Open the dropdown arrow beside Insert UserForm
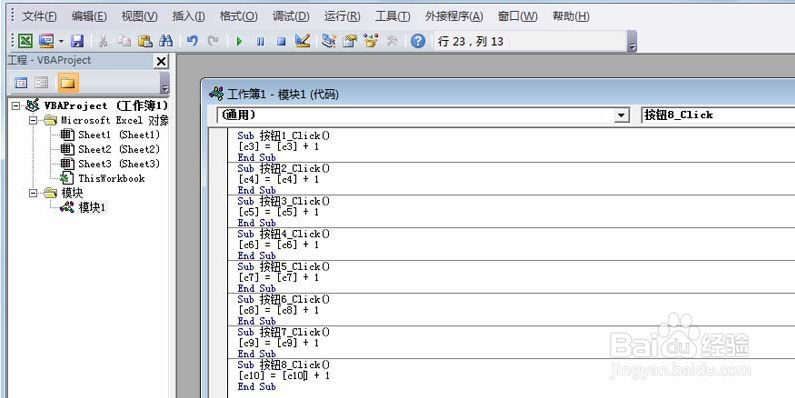 (61, 41)
